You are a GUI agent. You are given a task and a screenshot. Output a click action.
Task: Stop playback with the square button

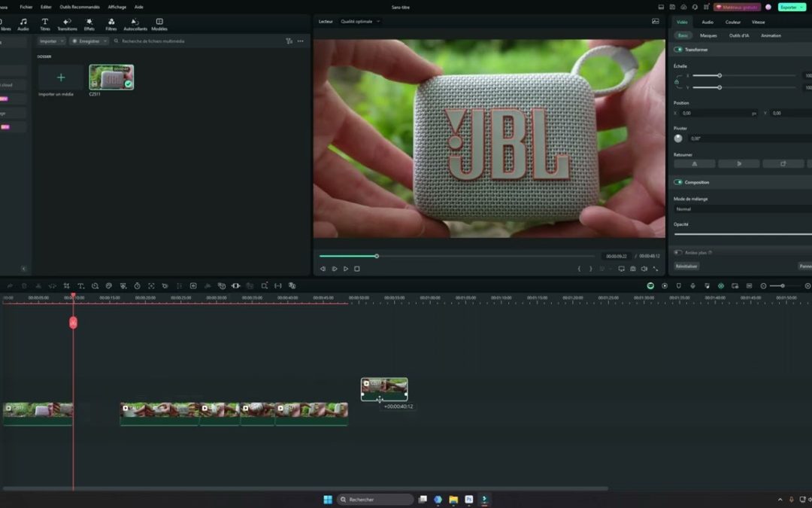point(357,269)
